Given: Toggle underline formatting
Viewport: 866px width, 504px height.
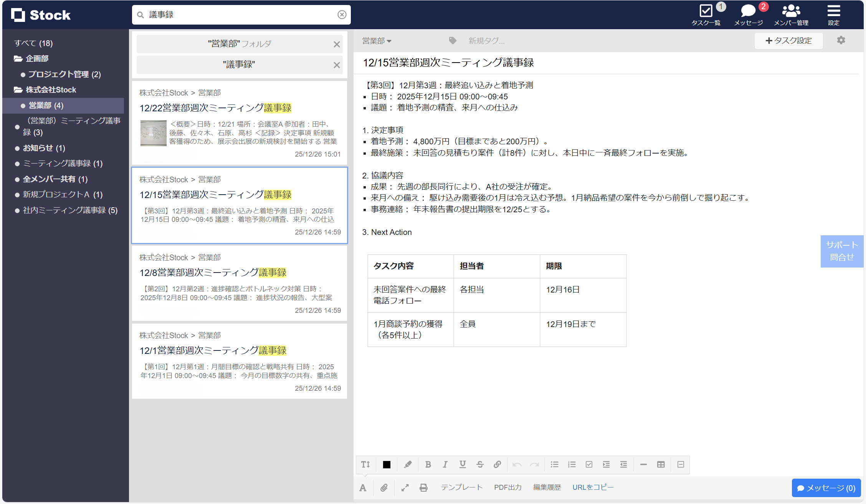Looking at the screenshot, I should point(463,464).
